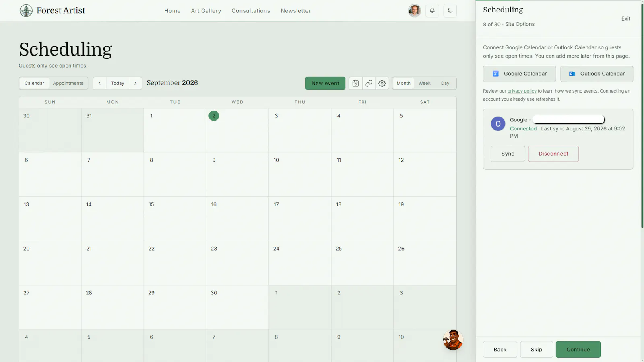Screen dimensions: 644x362
Task: Select September 12 calendar cell
Action: [x=425, y=175]
